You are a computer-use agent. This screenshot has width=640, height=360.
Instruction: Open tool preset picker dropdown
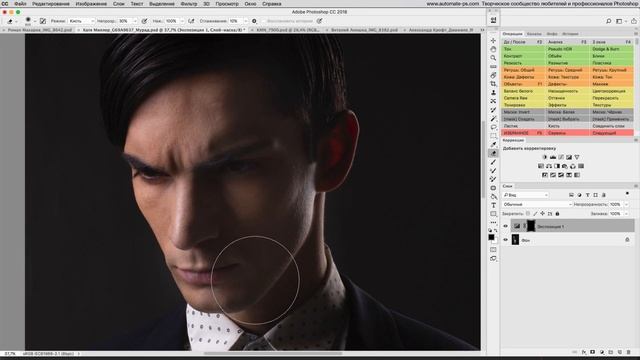click(x=16, y=21)
